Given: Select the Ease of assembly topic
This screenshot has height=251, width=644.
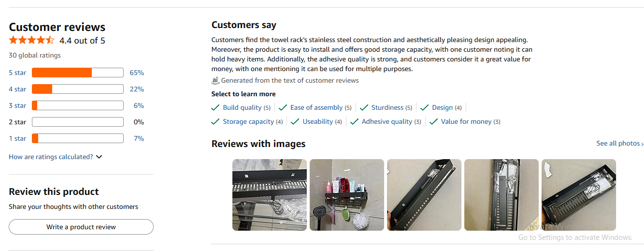Looking at the screenshot, I should [x=316, y=107].
